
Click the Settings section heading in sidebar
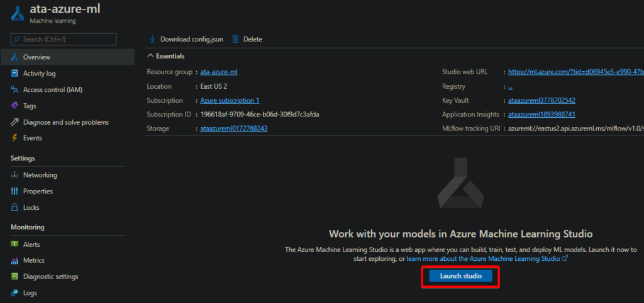(x=23, y=158)
